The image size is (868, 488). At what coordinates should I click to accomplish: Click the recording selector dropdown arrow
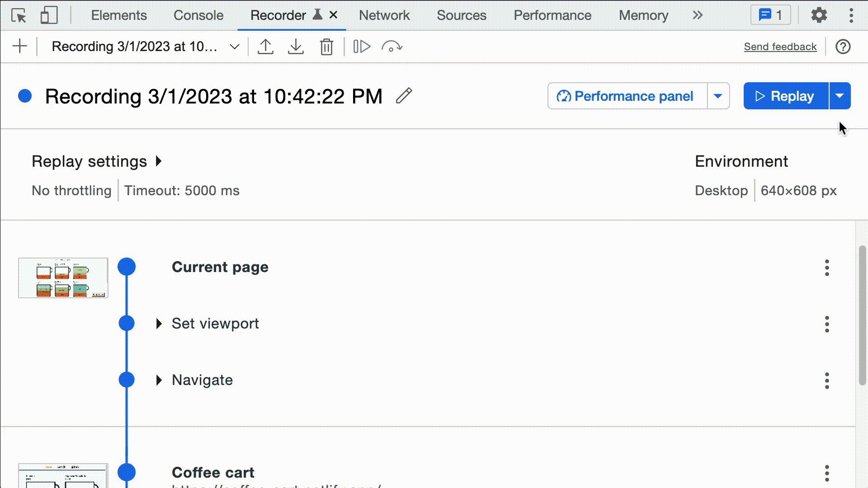(x=235, y=47)
